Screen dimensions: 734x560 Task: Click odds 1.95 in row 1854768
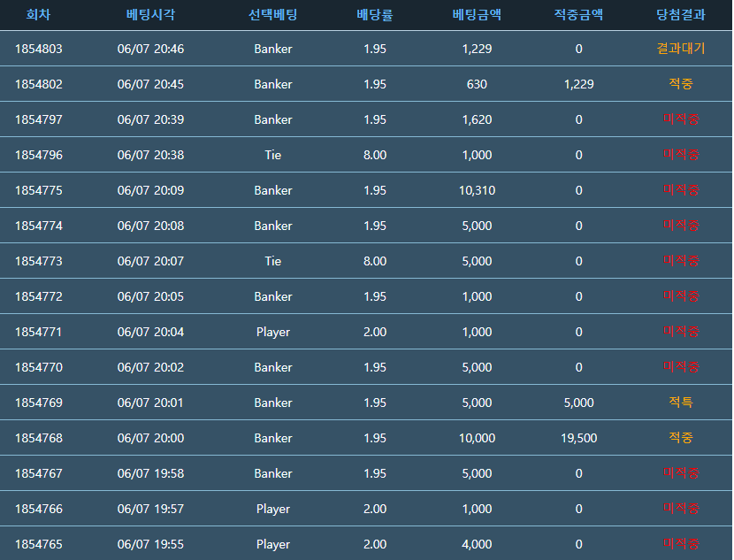[375, 438]
